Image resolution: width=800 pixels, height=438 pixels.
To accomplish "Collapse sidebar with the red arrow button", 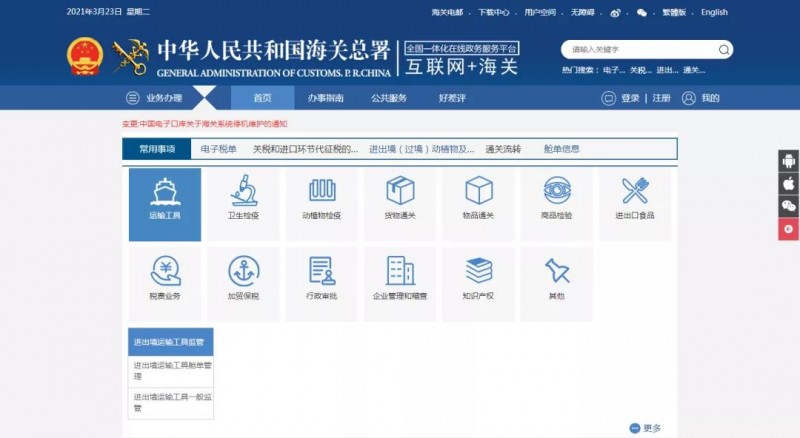I will click(x=788, y=229).
